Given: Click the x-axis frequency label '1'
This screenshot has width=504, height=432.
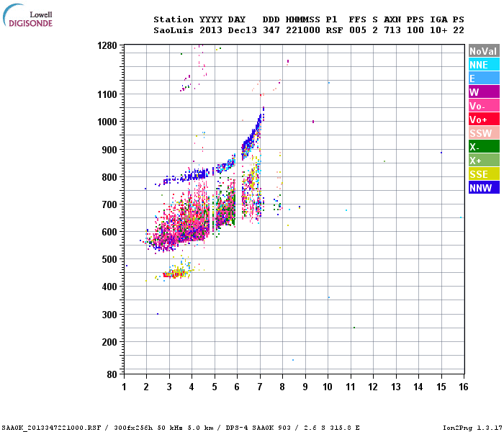Looking at the screenshot, I should tap(124, 387).
